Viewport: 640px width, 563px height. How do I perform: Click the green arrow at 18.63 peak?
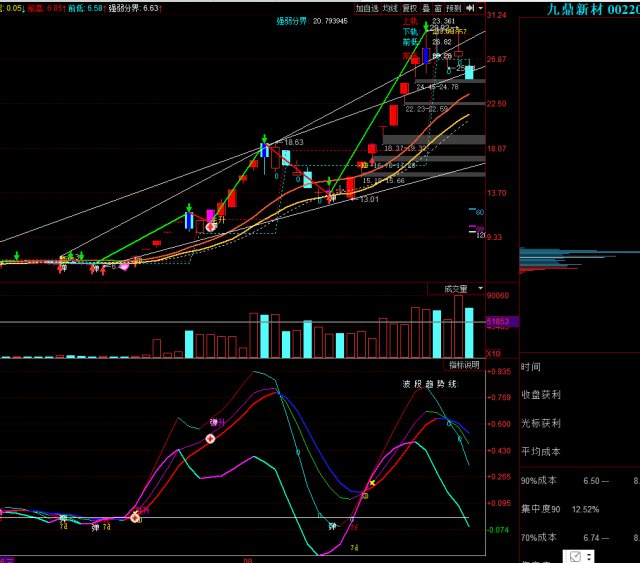pyautogui.click(x=264, y=140)
